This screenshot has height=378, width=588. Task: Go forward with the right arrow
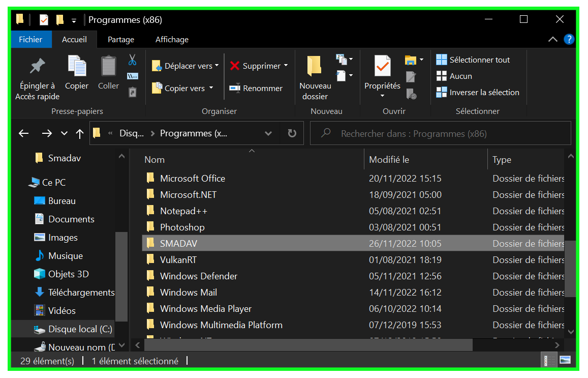[x=47, y=133]
